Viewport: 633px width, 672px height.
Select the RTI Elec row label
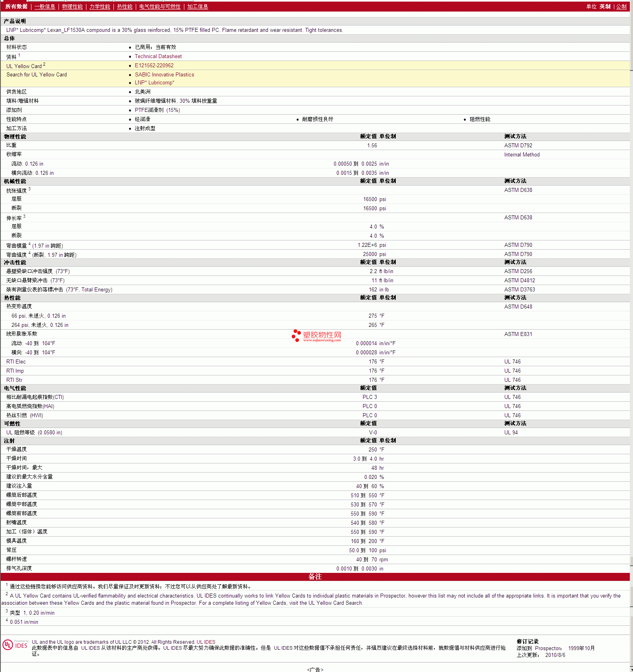[16, 362]
